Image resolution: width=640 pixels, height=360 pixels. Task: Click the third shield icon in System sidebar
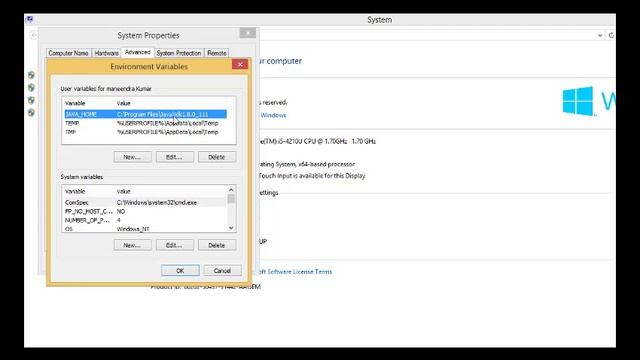pos(31,100)
